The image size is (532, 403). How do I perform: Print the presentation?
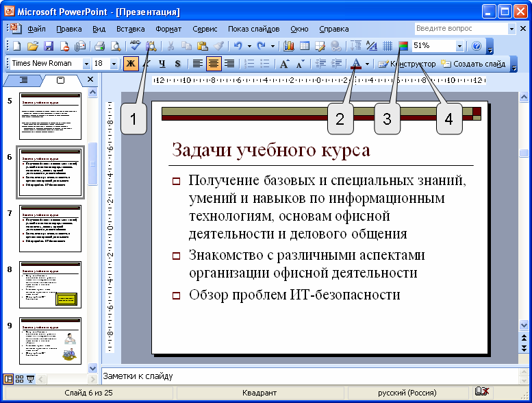(x=99, y=46)
